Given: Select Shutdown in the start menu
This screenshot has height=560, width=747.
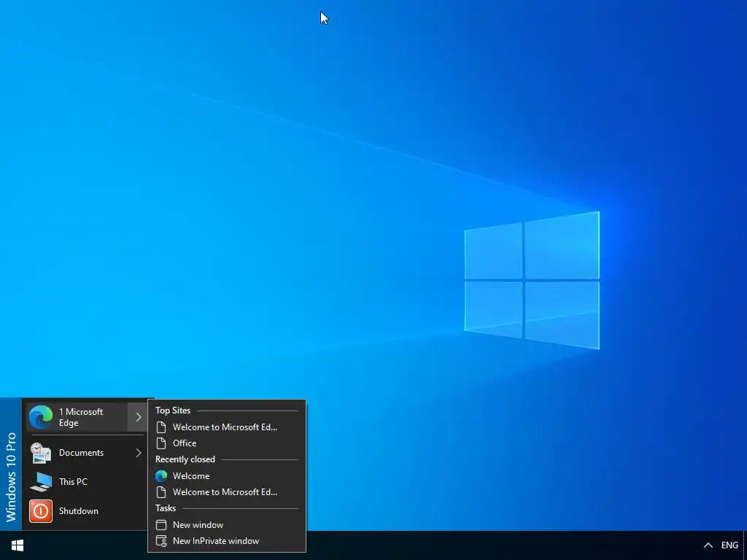Looking at the screenshot, I should click(86, 511).
